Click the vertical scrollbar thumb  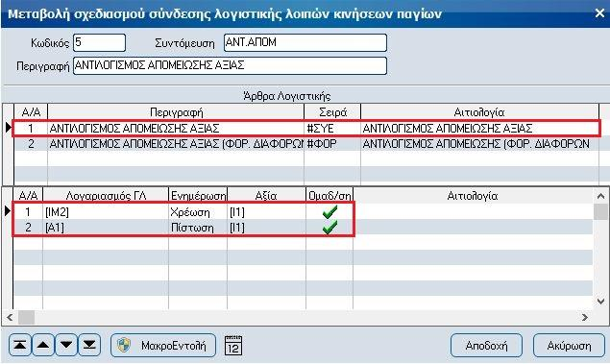coord(601,212)
